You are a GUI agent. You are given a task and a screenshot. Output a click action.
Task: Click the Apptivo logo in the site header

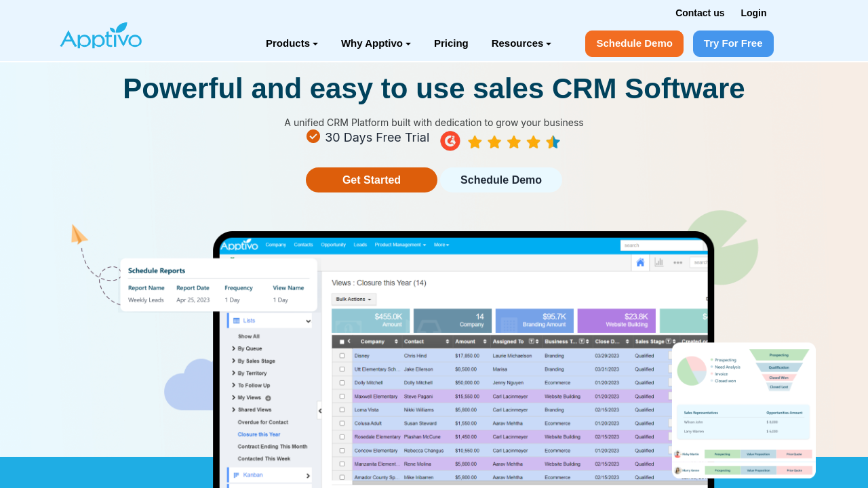pos(101,37)
